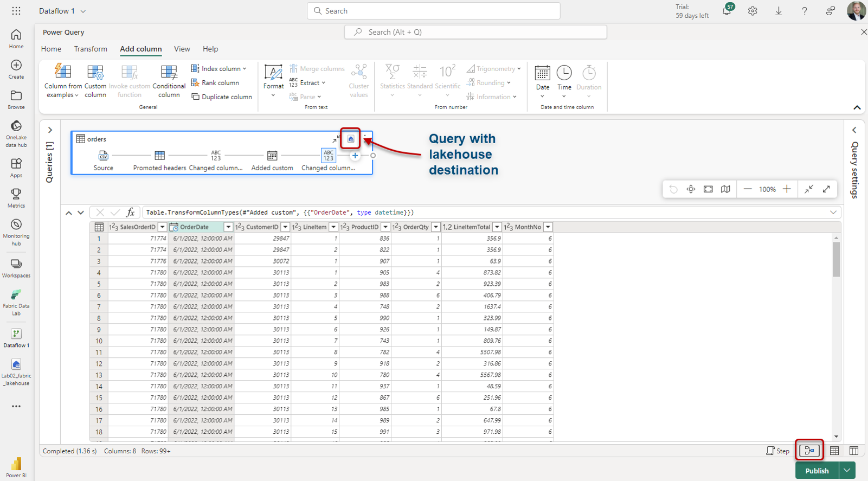The height and width of the screenshot is (481, 868).
Task: Switch to Home ribbon tab
Action: (x=51, y=49)
